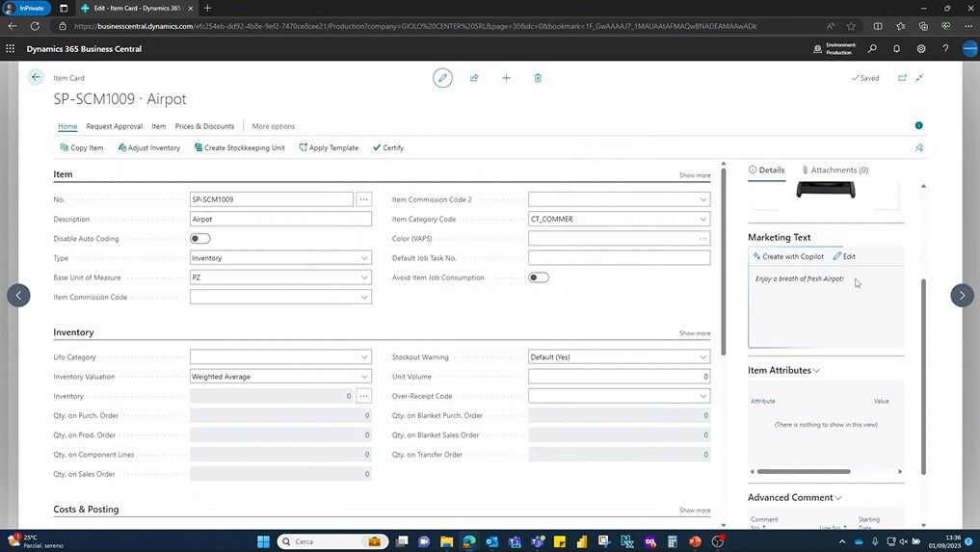The width and height of the screenshot is (980, 552).
Task: Click the plus icon to create new item
Action: click(x=506, y=78)
